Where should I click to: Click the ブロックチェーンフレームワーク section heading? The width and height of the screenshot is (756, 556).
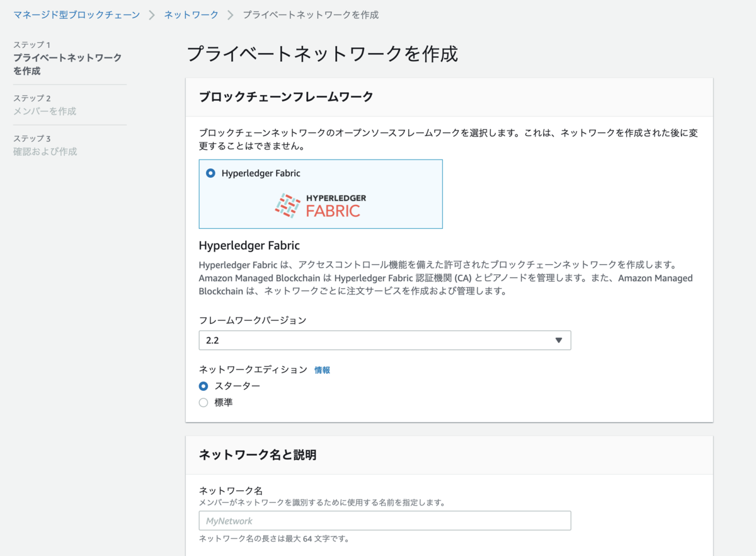tap(286, 96)
